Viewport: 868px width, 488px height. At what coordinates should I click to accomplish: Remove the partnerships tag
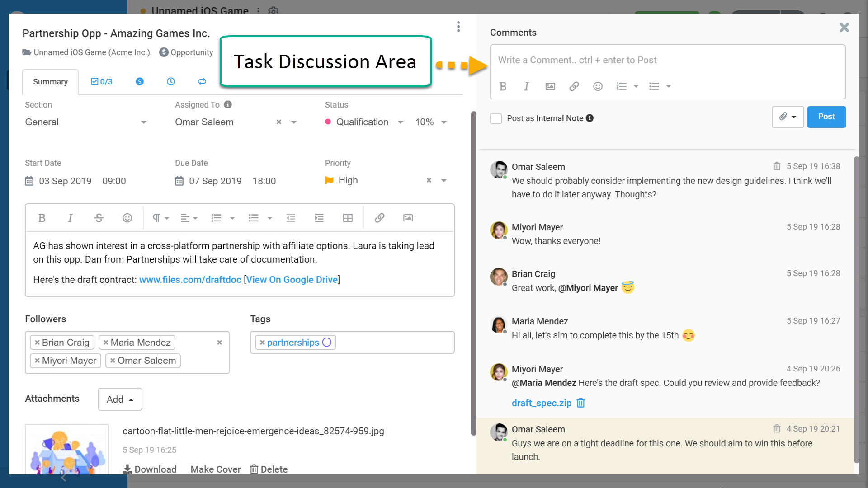[262, 343]
